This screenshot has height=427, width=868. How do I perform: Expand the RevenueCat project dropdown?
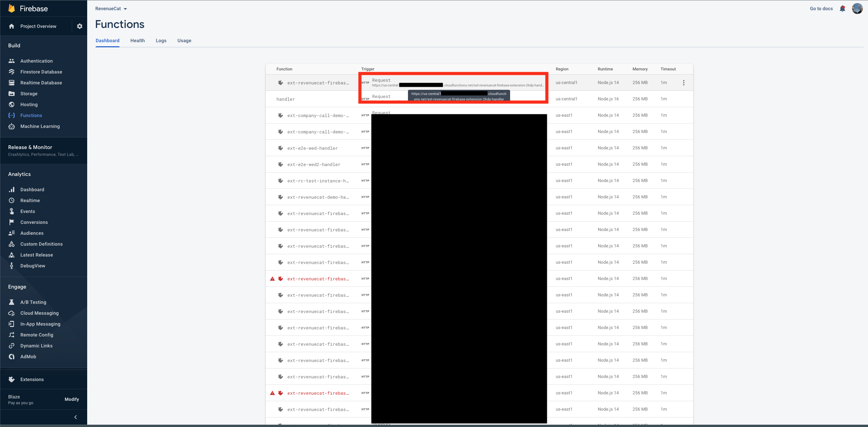point(111,9)
